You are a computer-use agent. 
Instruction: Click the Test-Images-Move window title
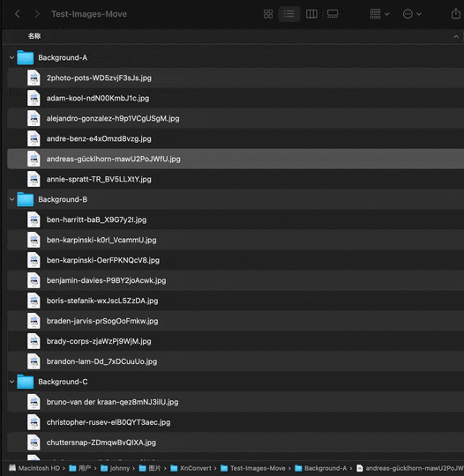pyautogui.click(x=89, y=14)
